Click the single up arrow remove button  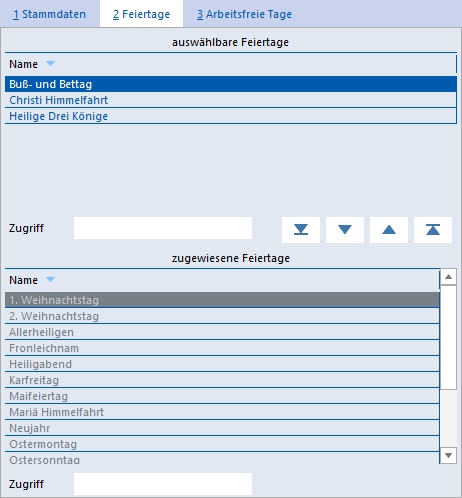pyautogui.click(x=389, y=230)
